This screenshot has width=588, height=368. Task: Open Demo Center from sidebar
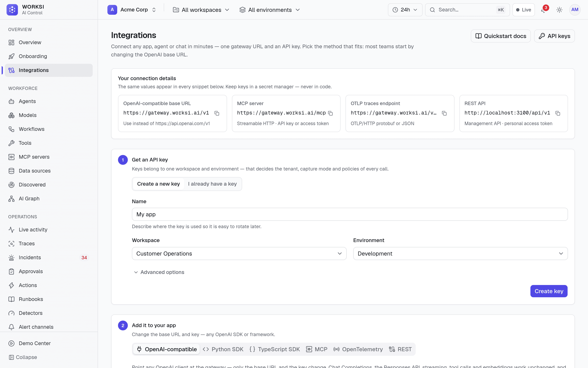(49, 343)
